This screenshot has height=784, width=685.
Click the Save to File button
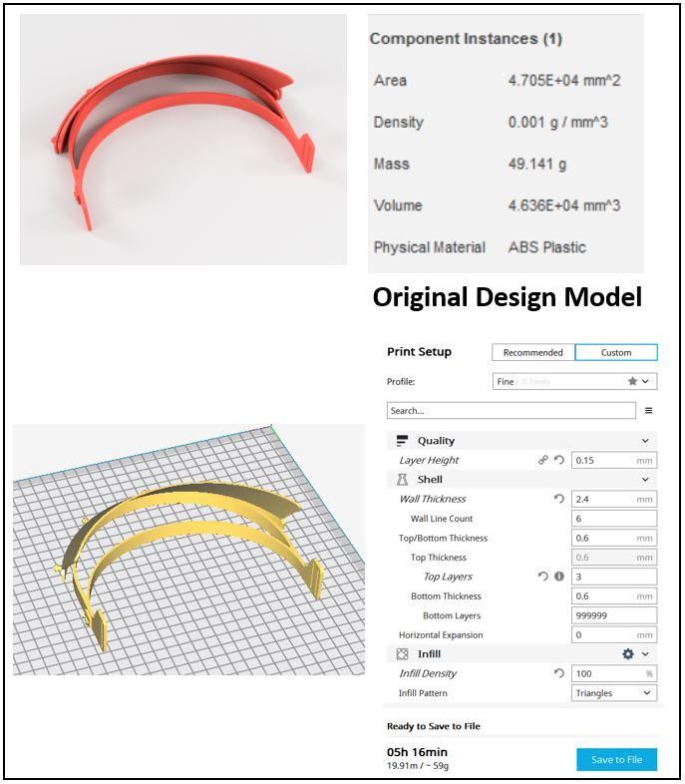tap(616, 759)
